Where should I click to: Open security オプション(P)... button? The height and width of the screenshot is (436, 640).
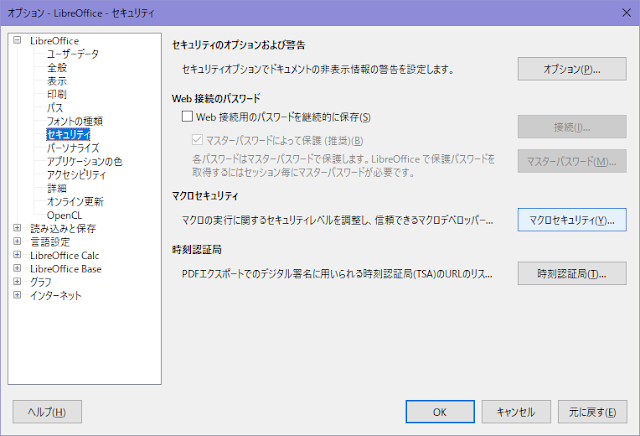(572, 69)
